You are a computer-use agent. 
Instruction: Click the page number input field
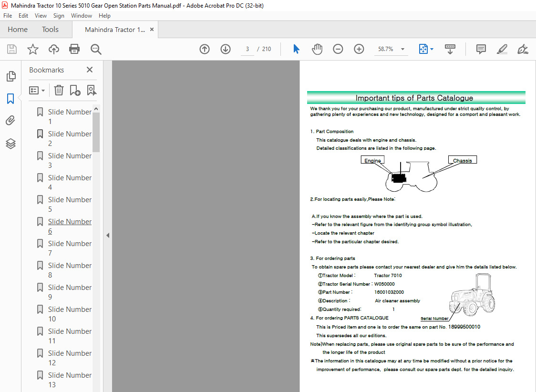(247, 49)
